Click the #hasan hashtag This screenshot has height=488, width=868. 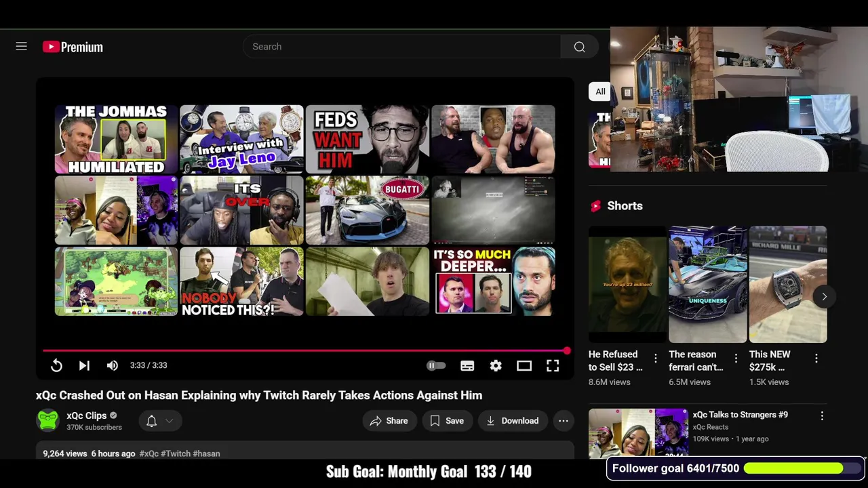pyautogui.click(x=207, y=453)
